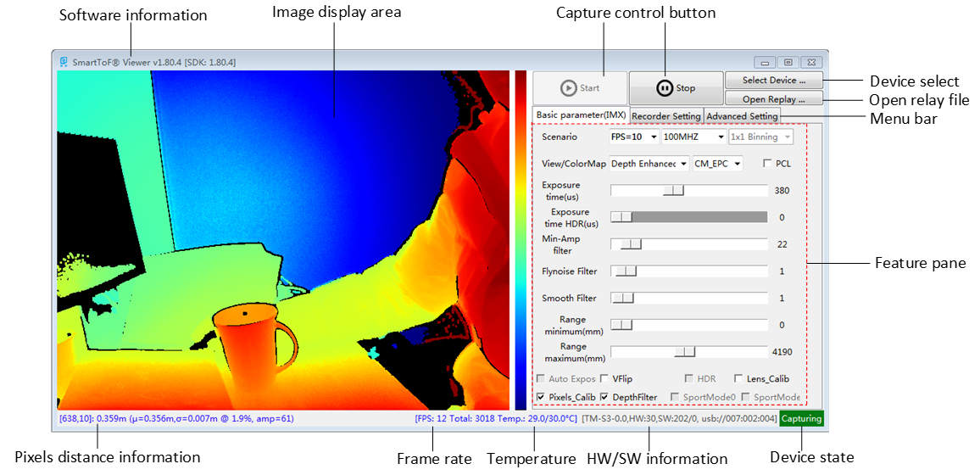Click the SmartToF Viewer app icon in the title bar
980x475 pixels.
64,62
